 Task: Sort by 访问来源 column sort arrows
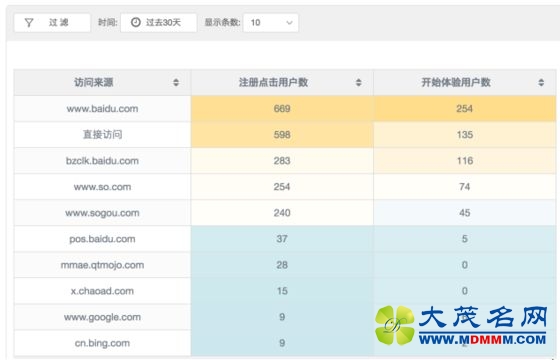(x=176, y=82)
